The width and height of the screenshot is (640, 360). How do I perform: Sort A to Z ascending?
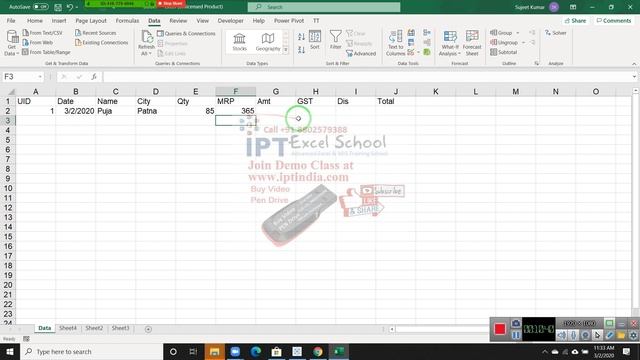(x=301, y=37)
